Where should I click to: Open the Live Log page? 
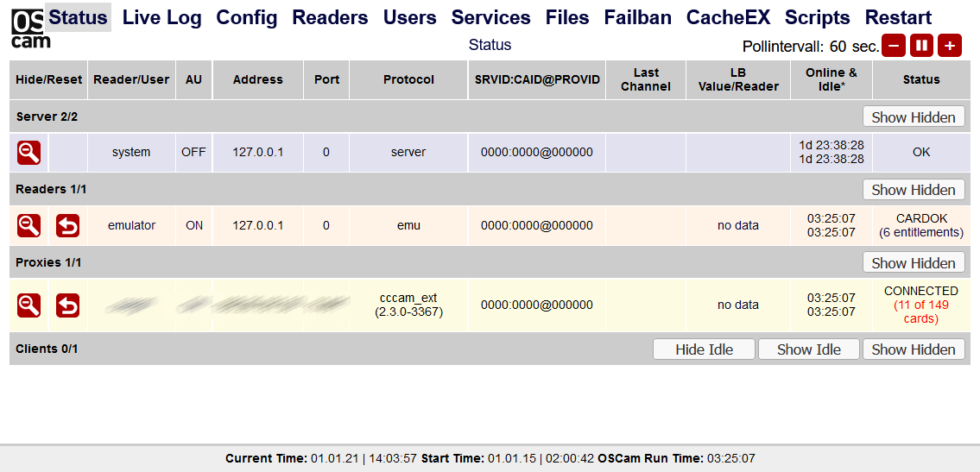coord(161,17)
